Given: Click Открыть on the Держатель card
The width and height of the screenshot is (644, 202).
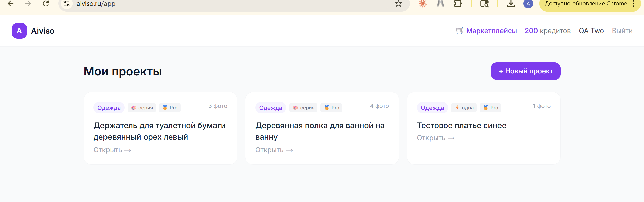Looking at the screenshot, I should coord(112,150).
